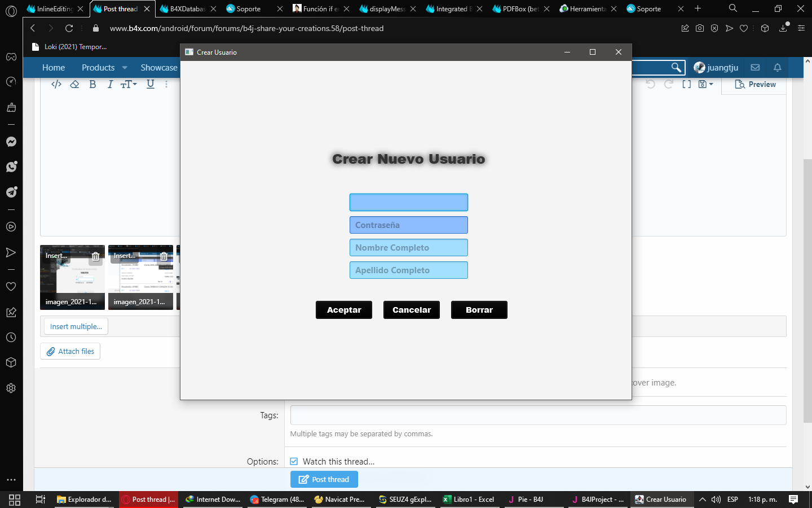Focus the Apellido Completo field
The width and height of the screenshot is (812, 508).
pyautogui.click(x=409, y=270)
